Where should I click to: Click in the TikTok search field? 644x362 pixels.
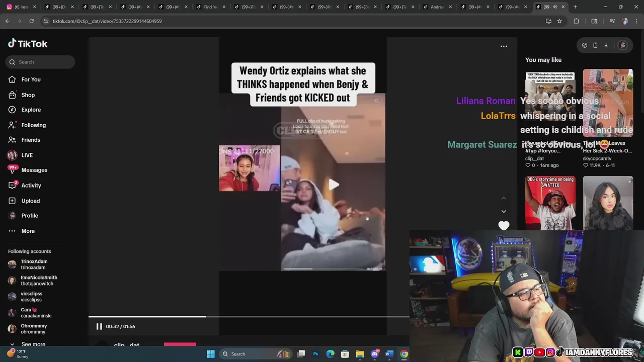tap(41, 62)
